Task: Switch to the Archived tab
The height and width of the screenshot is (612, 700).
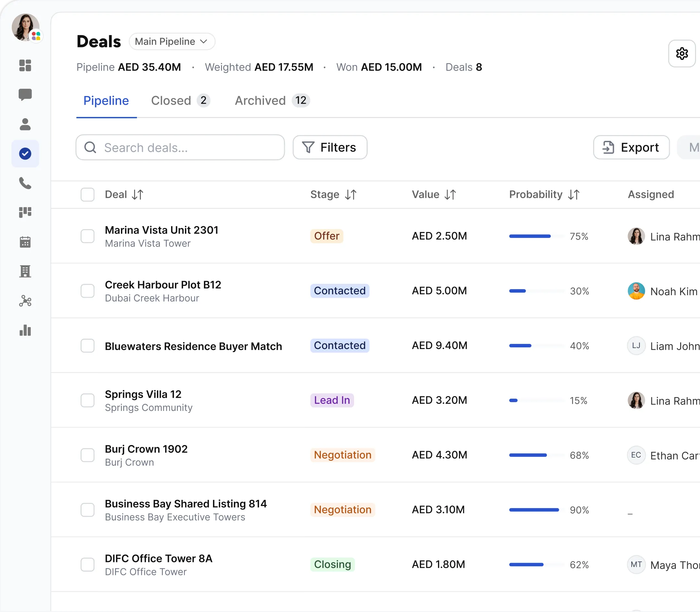Action: 272,101
